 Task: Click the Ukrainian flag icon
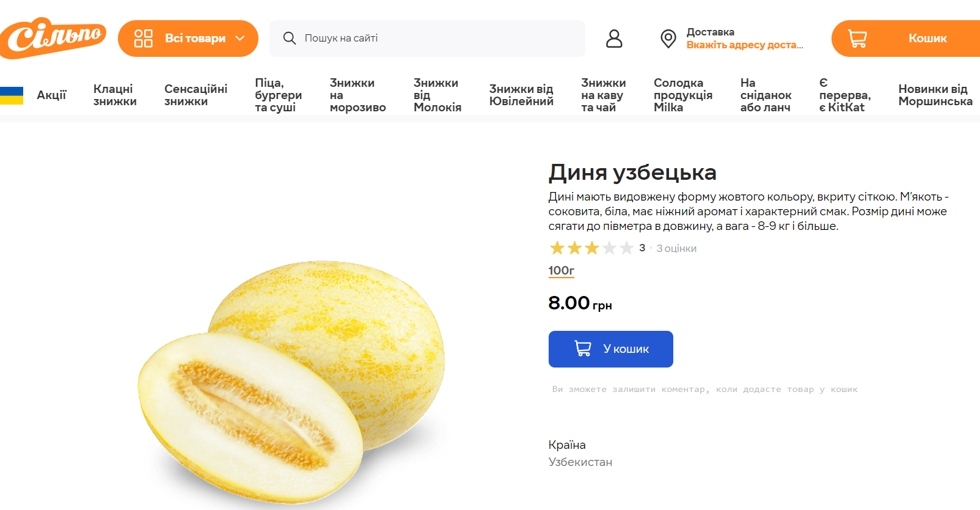point(12,95)
